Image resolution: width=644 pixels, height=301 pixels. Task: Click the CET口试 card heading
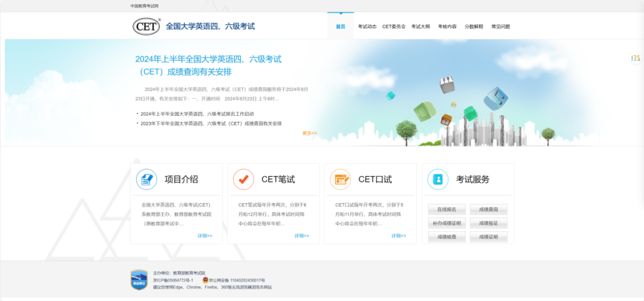(x=375, y=179)
